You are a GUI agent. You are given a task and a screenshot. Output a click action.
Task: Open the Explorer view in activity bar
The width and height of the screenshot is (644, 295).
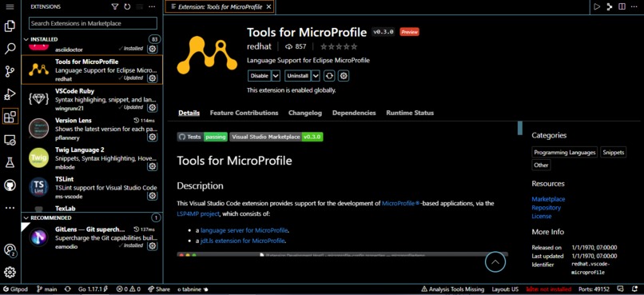tap(10, 26)
